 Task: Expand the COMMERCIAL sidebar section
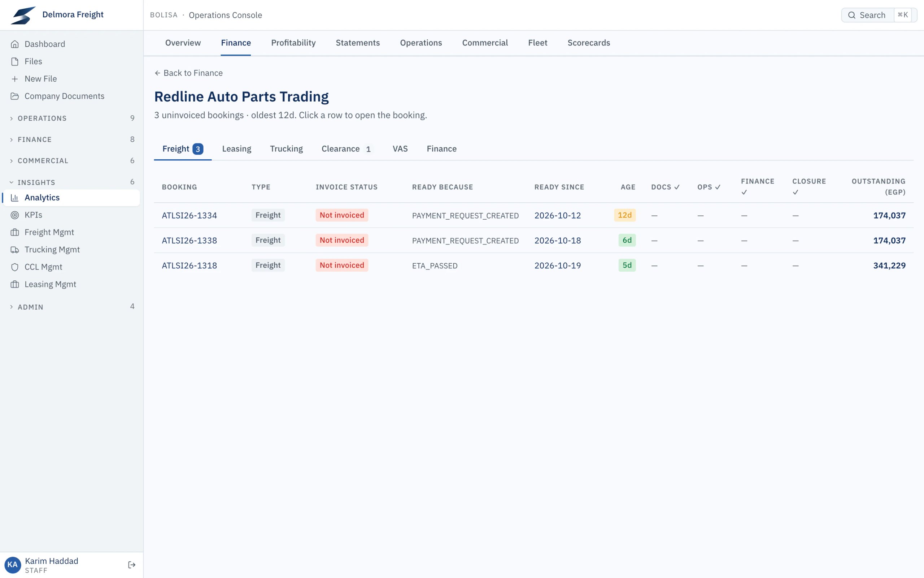72,160
